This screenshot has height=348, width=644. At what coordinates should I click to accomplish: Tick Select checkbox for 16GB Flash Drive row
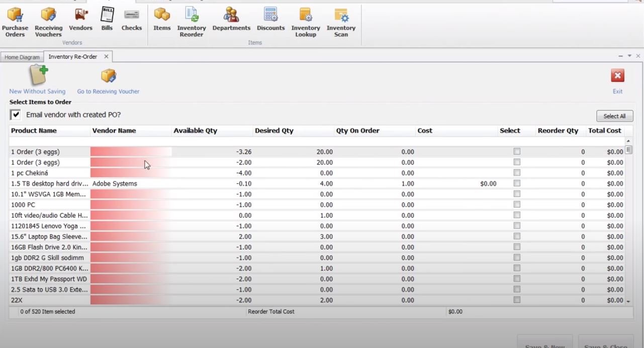(x=517, y=247)
